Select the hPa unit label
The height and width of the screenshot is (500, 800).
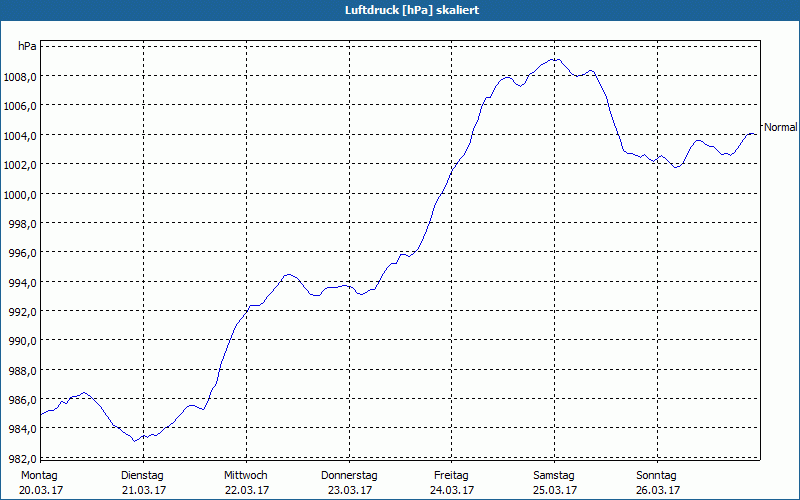pos(27,46)
